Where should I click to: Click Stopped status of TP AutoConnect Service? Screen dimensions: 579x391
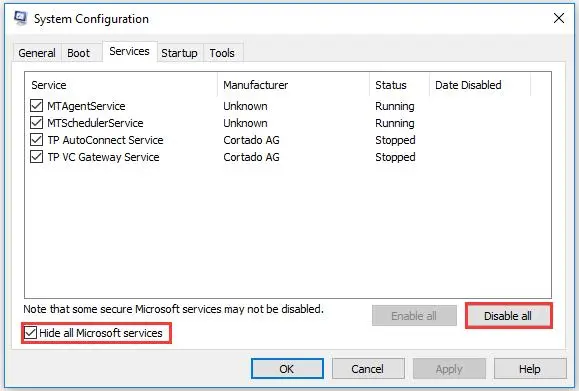(x=395, y=140)
